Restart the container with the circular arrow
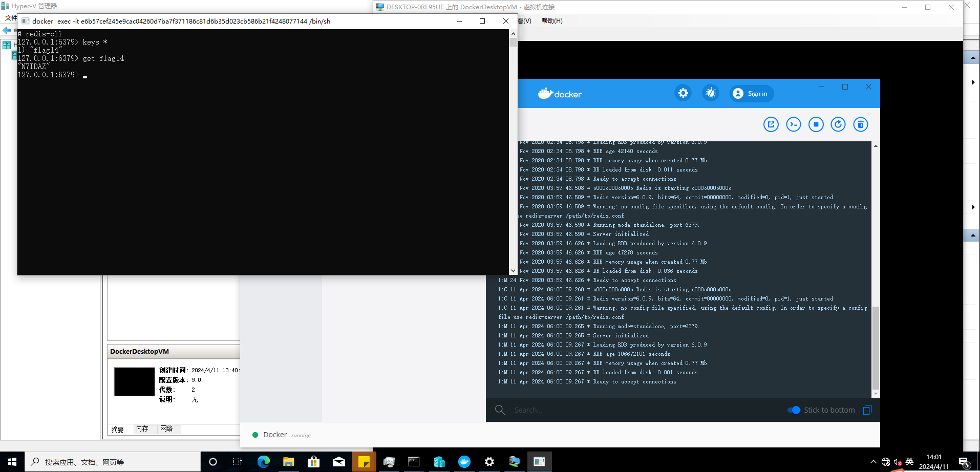 coord(838,124)
